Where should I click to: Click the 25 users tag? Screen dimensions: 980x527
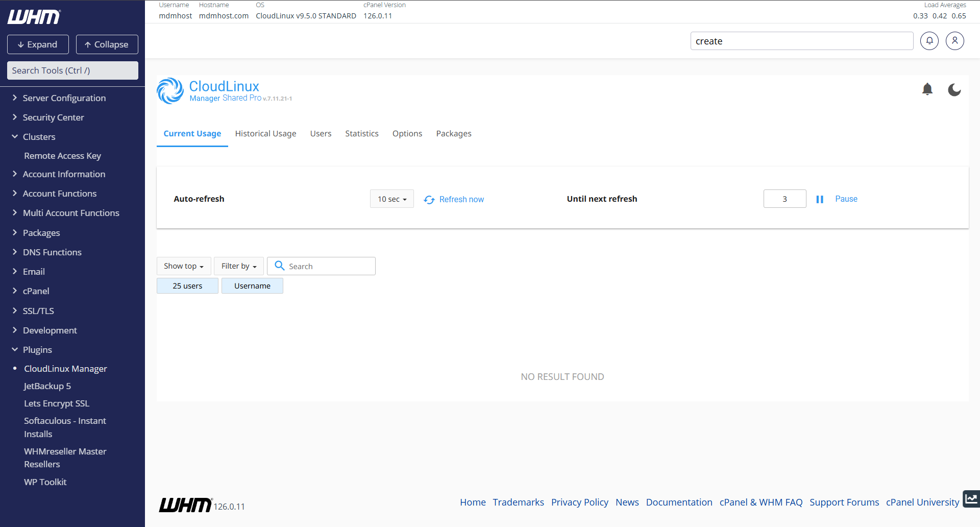[x=187, y=286]
